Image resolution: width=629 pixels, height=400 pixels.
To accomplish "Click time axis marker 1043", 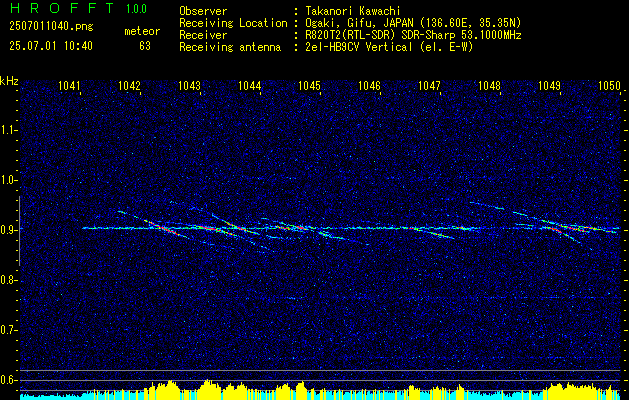I will [x=189, y=85].
